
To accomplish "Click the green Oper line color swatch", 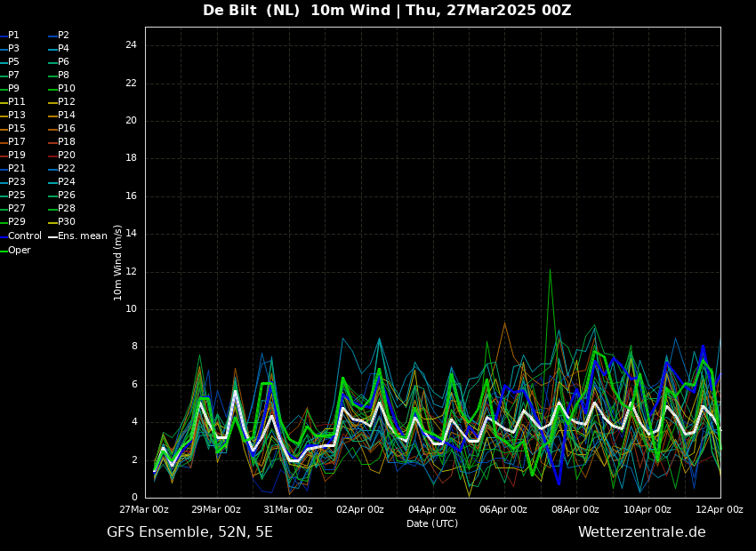I will pos(4,251).
